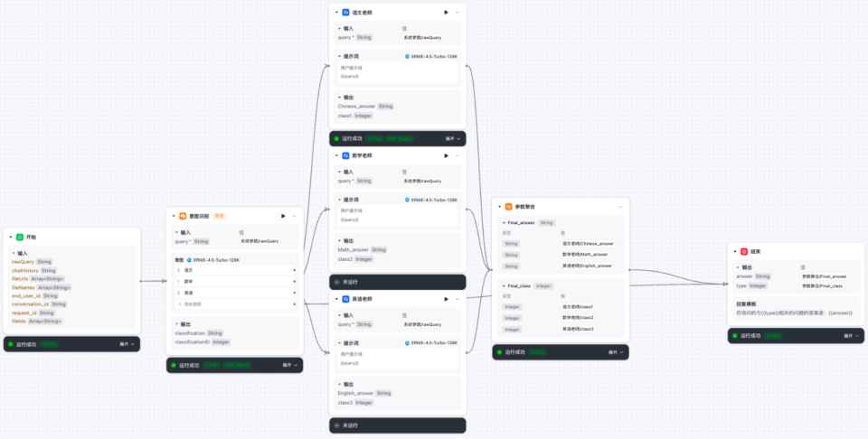Viewport: 868px width, 439px height.
Task: Expand the 意图识别 run result details
Action: coord(288,365)
